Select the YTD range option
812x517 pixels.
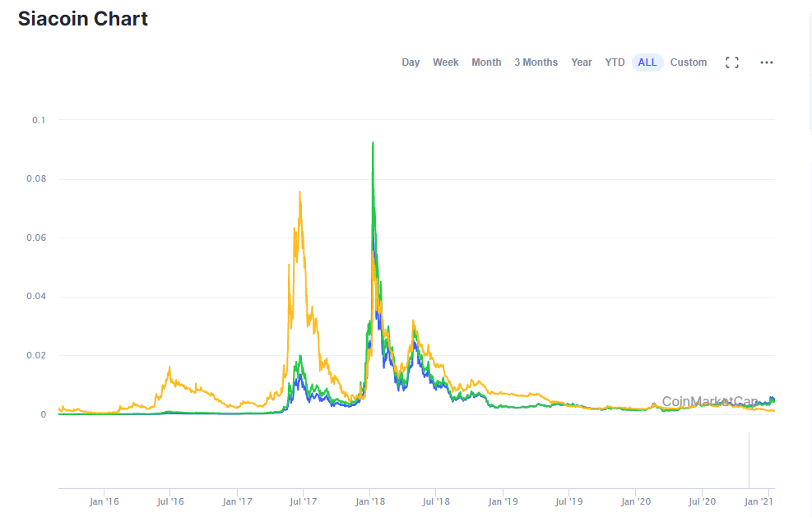pyautogui.click(x=615, y=62)
